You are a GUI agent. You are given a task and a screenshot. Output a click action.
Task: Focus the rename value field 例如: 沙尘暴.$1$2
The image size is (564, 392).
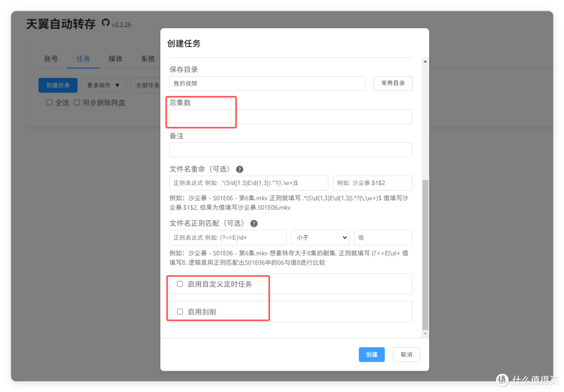point(372,183)
